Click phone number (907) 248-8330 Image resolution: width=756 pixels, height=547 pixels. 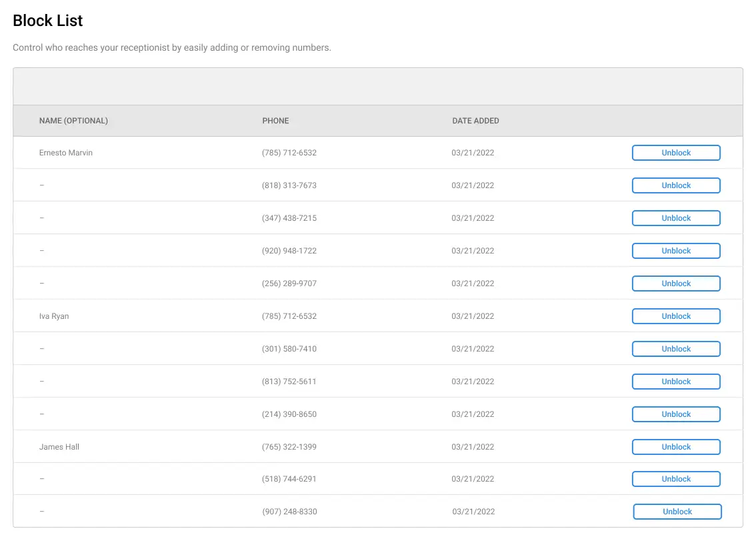click(290, 512)
